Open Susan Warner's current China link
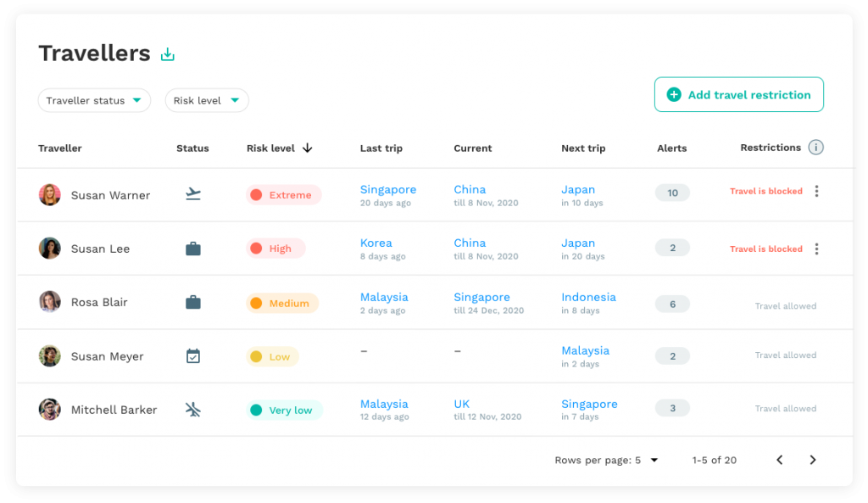 (x=470, y=189)
